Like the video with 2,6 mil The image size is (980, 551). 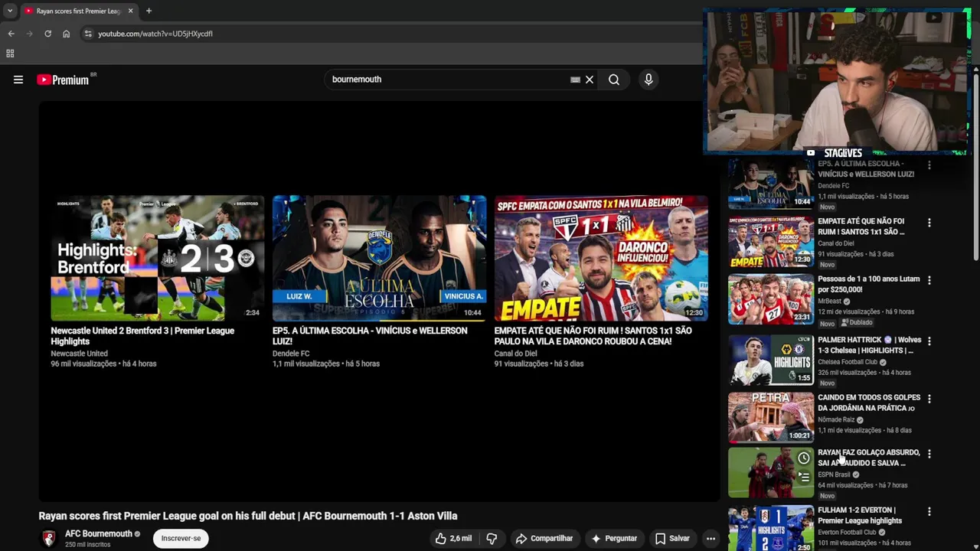[x=453, y=539]
